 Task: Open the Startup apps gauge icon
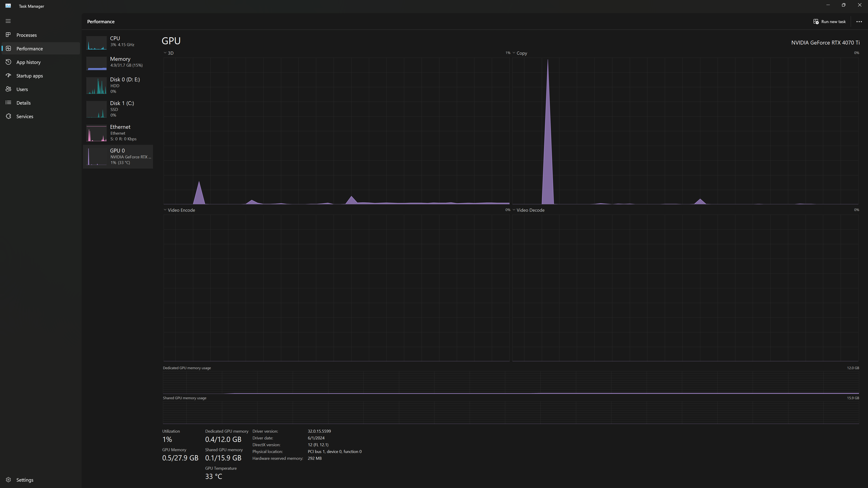(8, 75)
